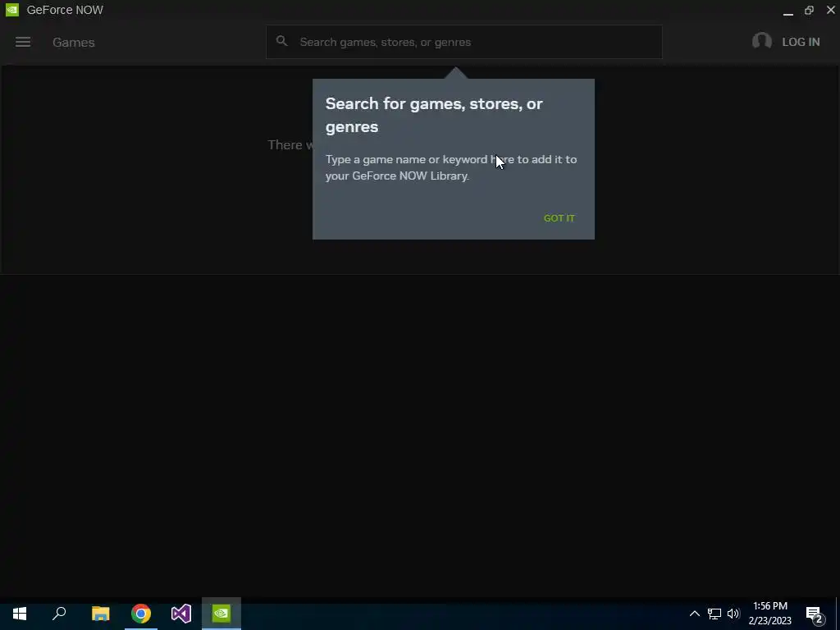Open File Explorer from the taskbar
Image resolution: width=840 pixels, height=630 pixels.
[100, 614]
